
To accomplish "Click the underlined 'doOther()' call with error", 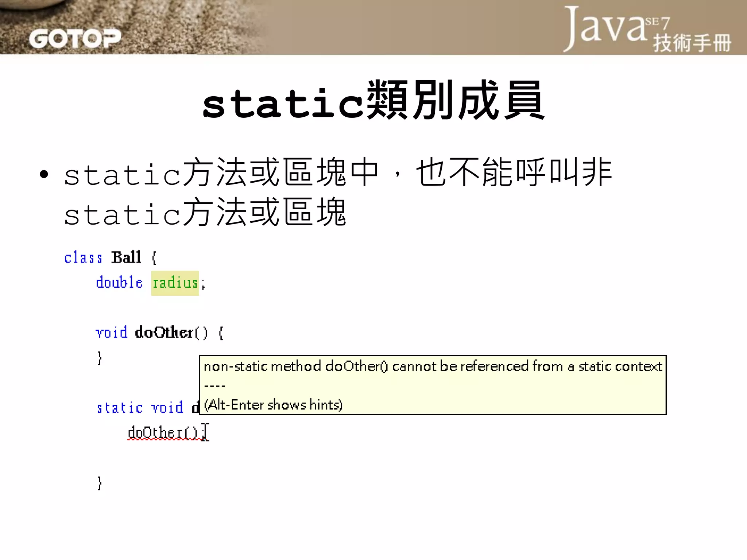I will tap(163, 433).
